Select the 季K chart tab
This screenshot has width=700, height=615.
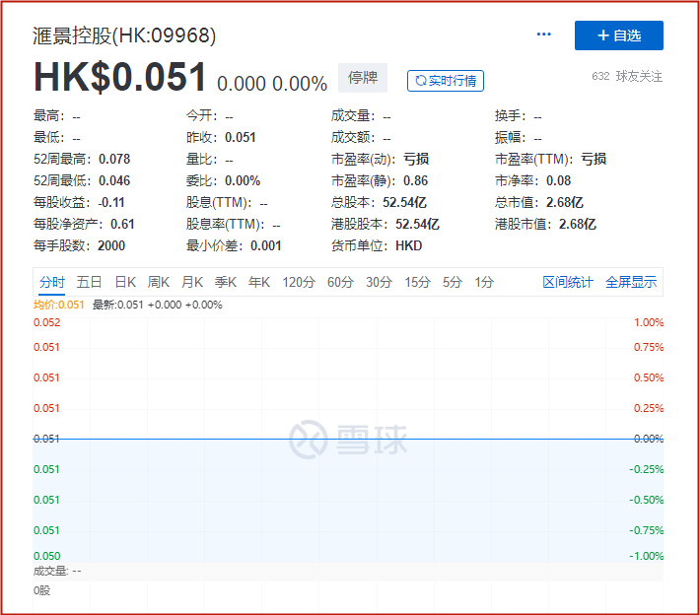[226, 282]
